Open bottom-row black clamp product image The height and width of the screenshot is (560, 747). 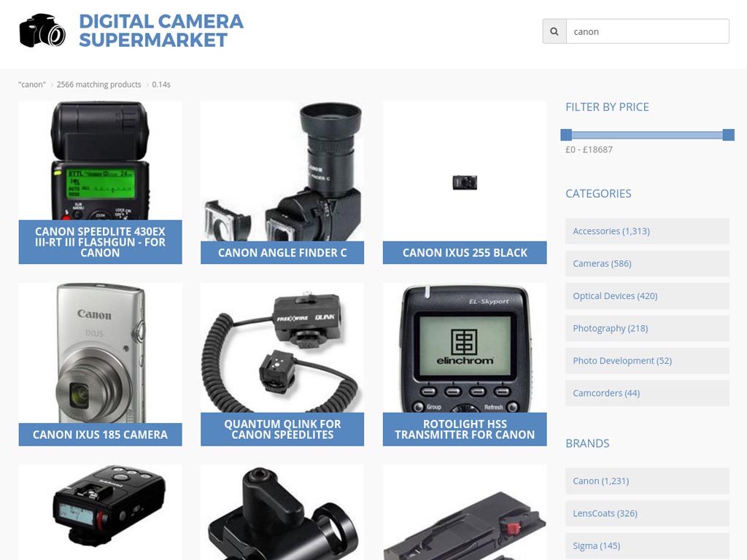(282, 513)
